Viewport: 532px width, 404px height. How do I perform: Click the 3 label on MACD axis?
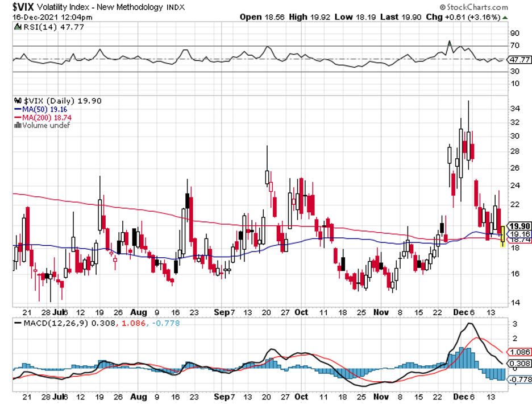tap(515, 324)
